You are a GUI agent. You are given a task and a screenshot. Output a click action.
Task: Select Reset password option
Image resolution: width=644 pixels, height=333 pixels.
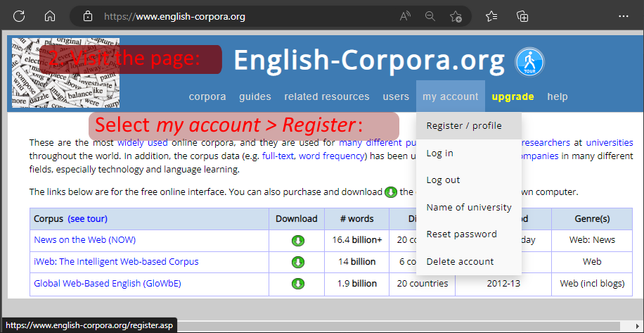click(461, 234)
